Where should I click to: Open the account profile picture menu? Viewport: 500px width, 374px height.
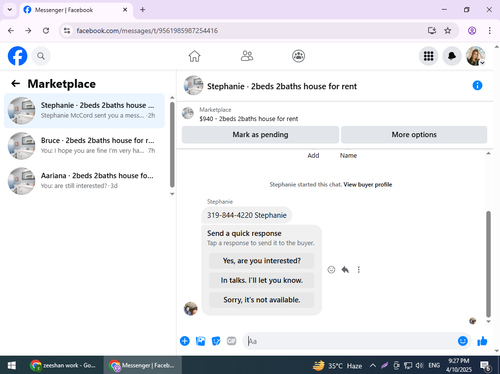[475, 56]
